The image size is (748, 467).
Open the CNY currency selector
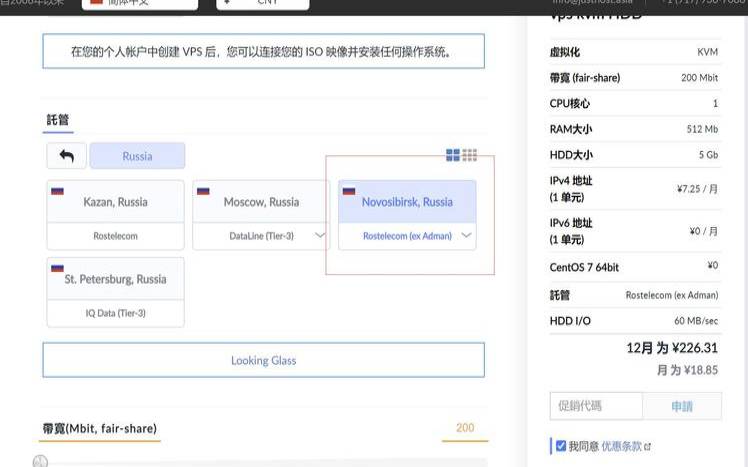coord(262,4)
